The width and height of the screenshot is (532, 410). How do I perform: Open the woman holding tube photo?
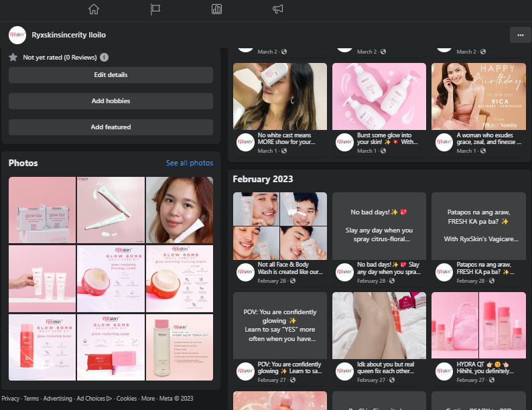click(x=180, y=210)
